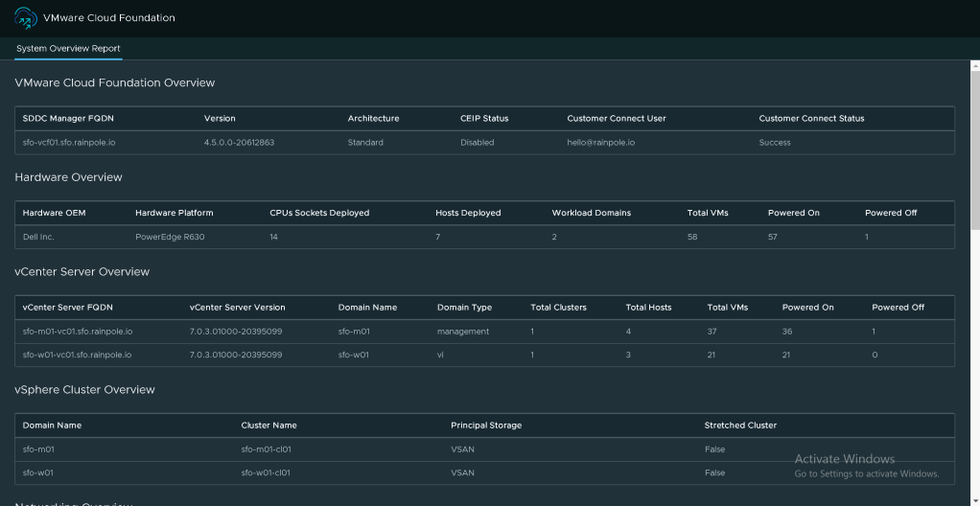Select the sfo-m01-cl01 cluster name cell

coord(266,449)
